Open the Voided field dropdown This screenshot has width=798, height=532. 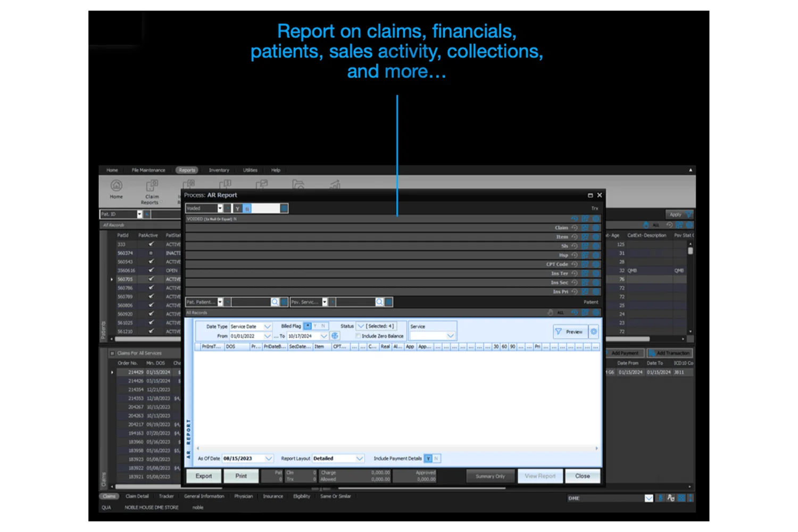coord(220,209)
